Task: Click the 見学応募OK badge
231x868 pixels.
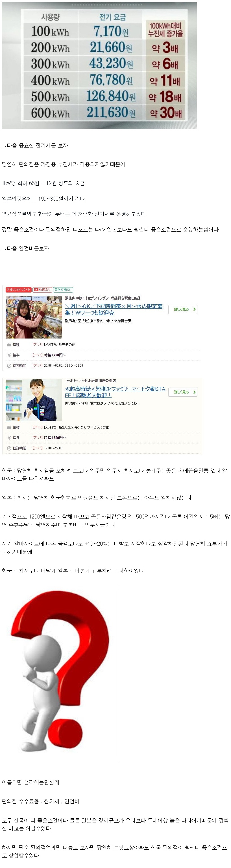Action: [x=63, y=289]
